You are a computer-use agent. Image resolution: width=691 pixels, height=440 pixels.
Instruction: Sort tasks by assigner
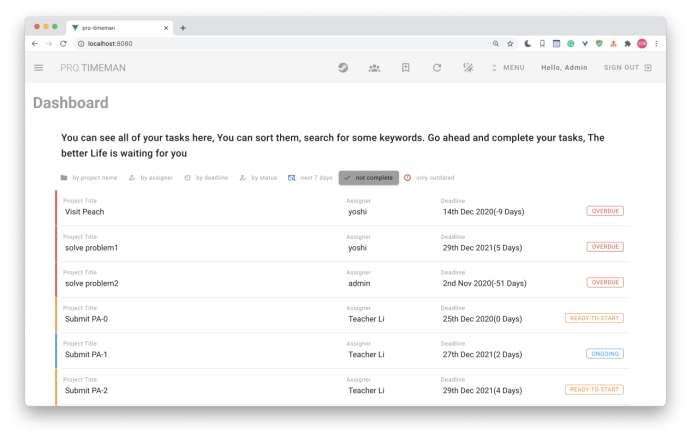tap(151, 178)
